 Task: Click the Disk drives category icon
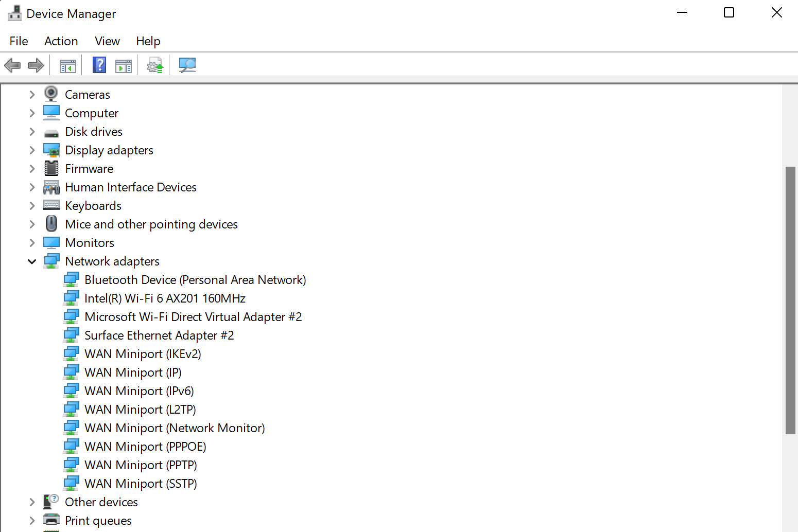(x=51, y=133)
